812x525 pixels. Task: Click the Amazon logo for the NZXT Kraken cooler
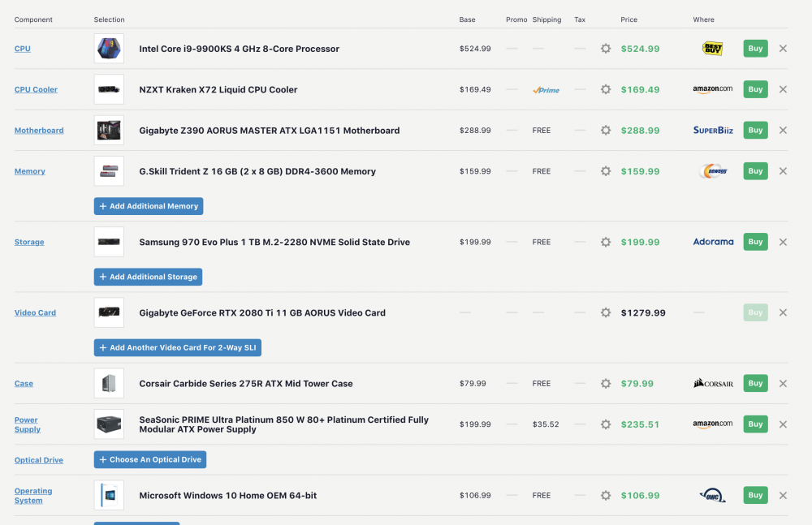pyautogui.click(x=712, y=89)
